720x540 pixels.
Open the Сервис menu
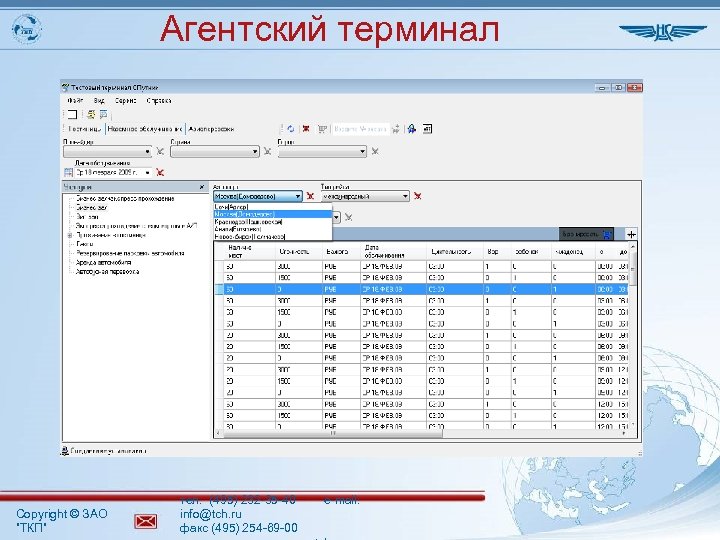pos(125,101)
